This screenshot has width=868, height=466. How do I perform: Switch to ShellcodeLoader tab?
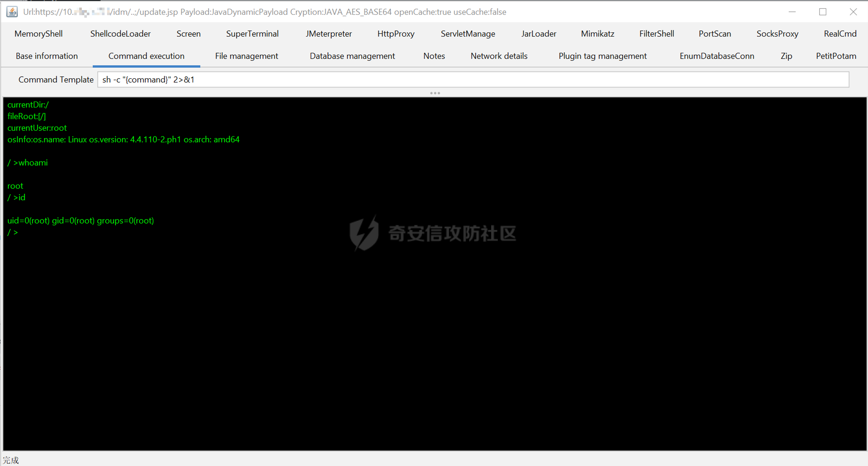click(x=120, y=34)
